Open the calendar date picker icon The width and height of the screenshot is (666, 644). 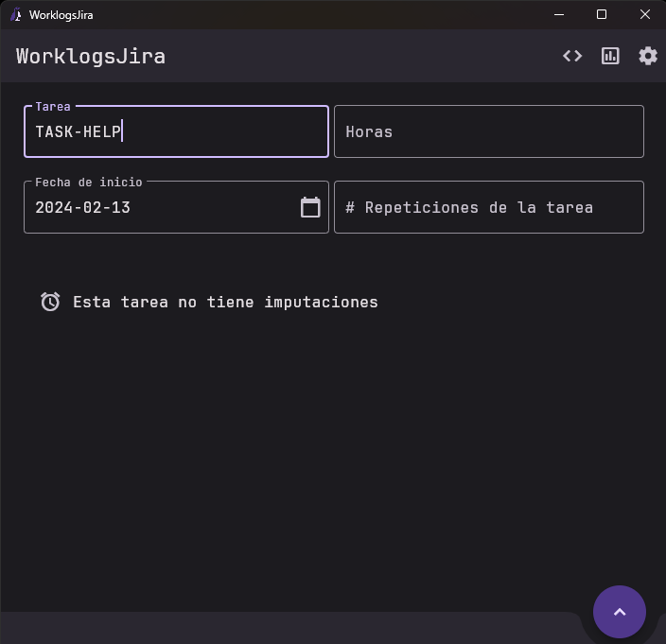click(310, 207)
